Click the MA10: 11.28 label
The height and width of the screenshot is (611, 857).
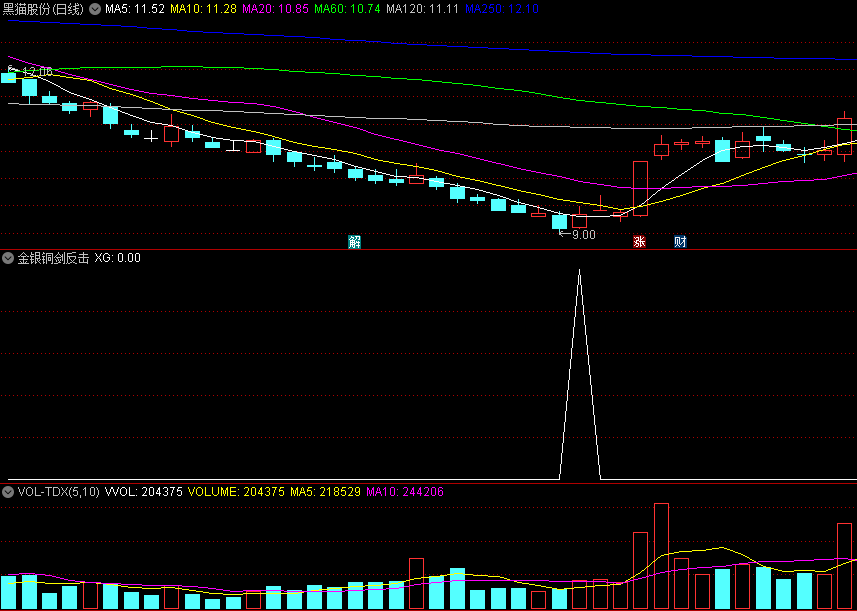point(203,9)
